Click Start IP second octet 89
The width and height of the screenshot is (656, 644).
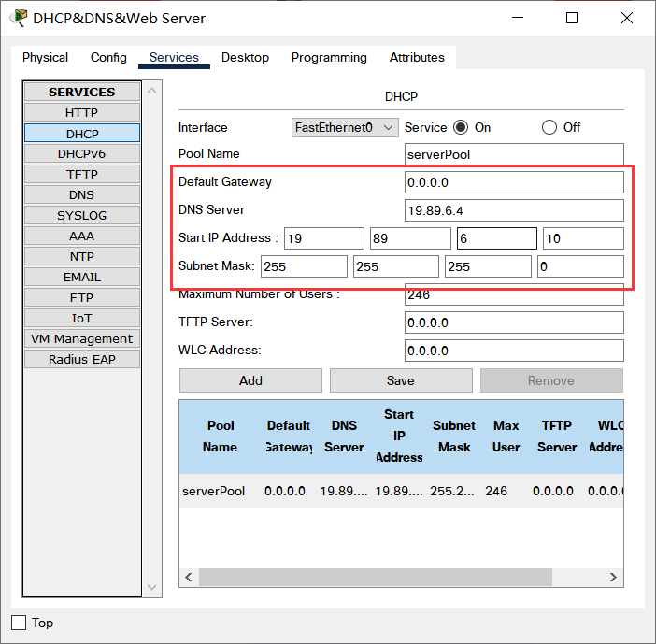tap(410, 238)
